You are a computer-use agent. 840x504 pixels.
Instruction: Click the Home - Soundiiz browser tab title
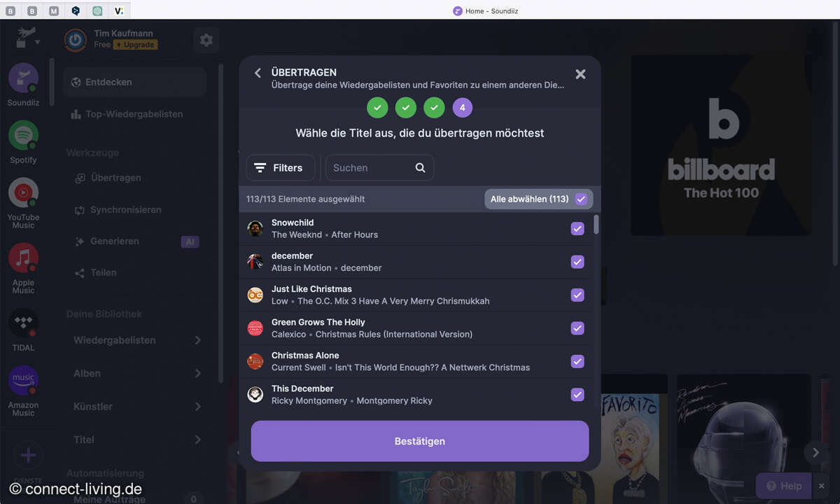pos(491,11)
